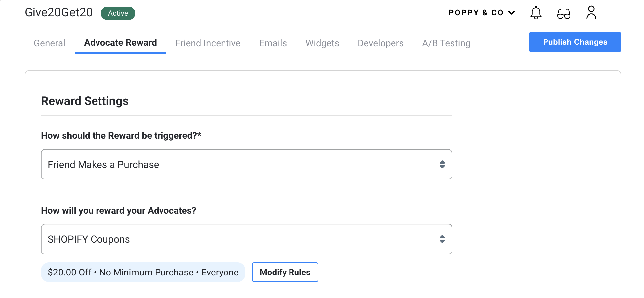Open the user account profile icon

(x=591, y=13)
